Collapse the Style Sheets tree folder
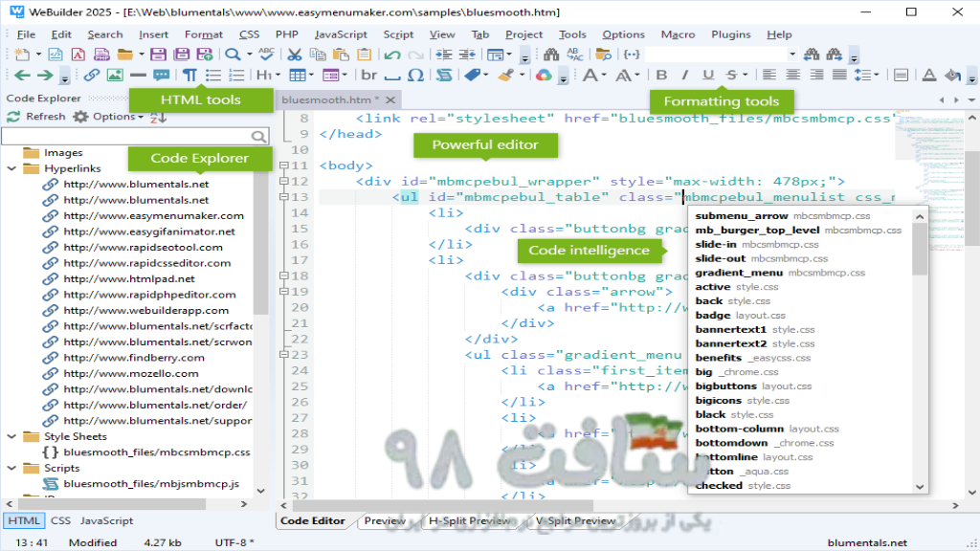Screen dimensions: 980x551 pyautogui.click(x=11, y=436)
